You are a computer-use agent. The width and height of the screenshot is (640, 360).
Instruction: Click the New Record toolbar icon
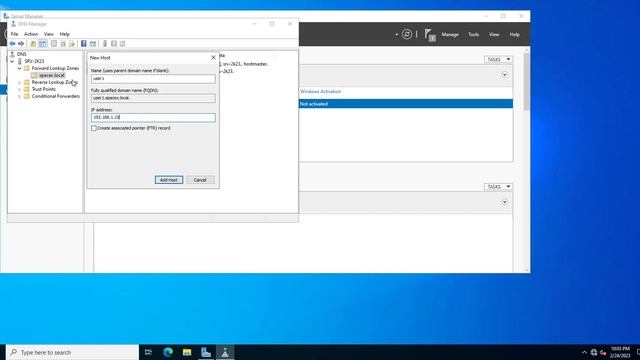coord(114,44)
